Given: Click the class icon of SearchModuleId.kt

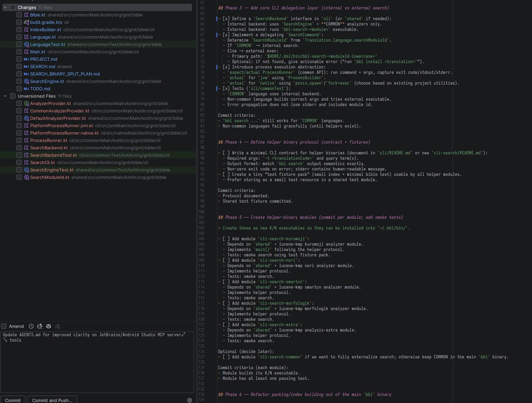Looking at the screenshot, I should pos(27,178).
